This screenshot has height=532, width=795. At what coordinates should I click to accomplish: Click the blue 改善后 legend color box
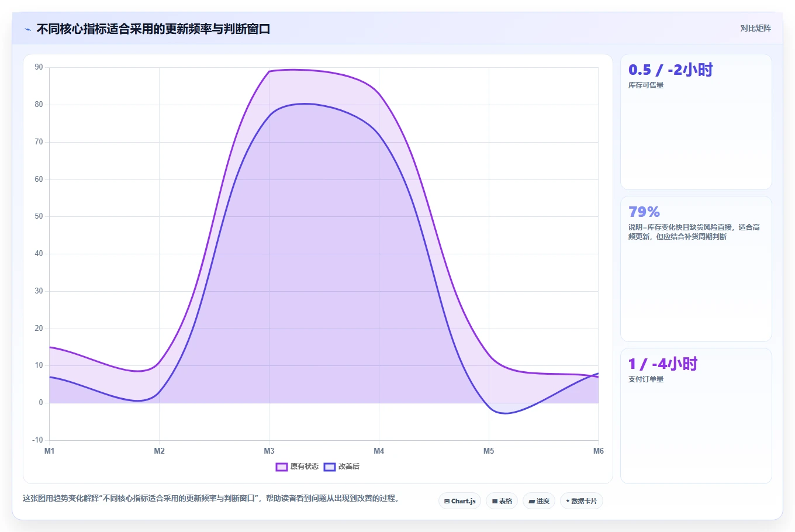click(330, 467)
